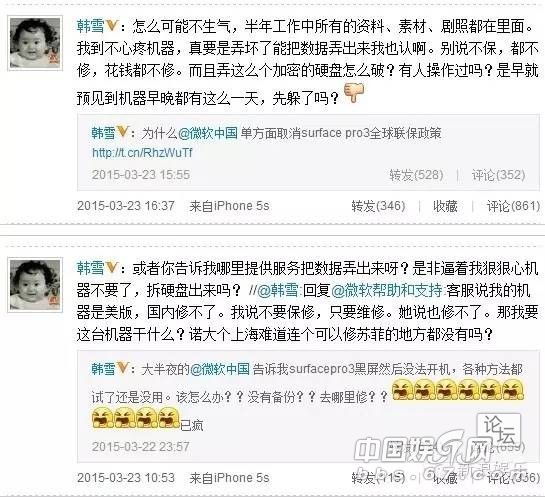Click 收藏 under first post
This screenshot has width=545, height=497.
tap(445, 206)
